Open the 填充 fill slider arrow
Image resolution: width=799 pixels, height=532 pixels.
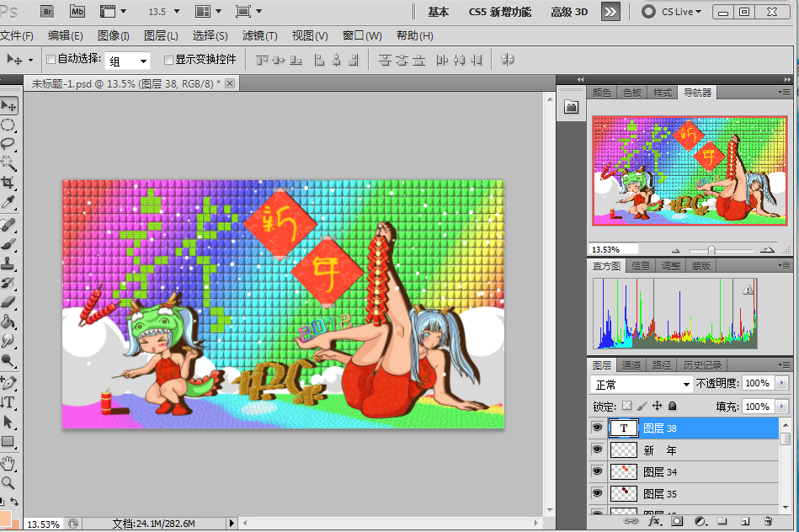coord(781,407)
